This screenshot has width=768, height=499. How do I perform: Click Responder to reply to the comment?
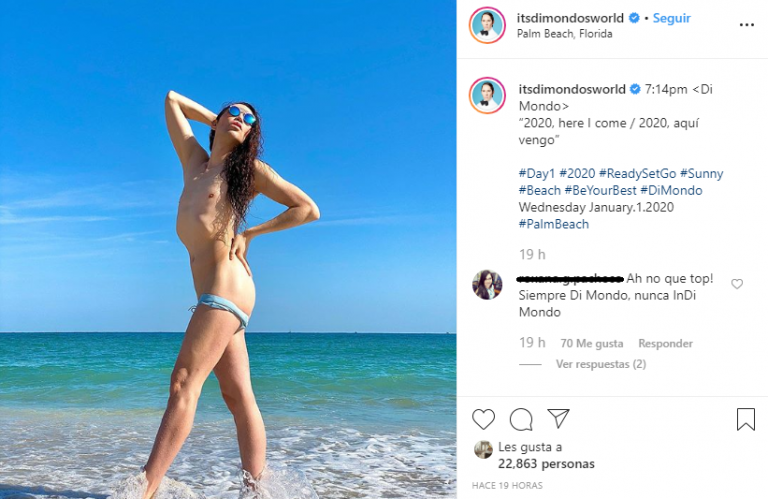pyautogui.click(x=665, y=343)
